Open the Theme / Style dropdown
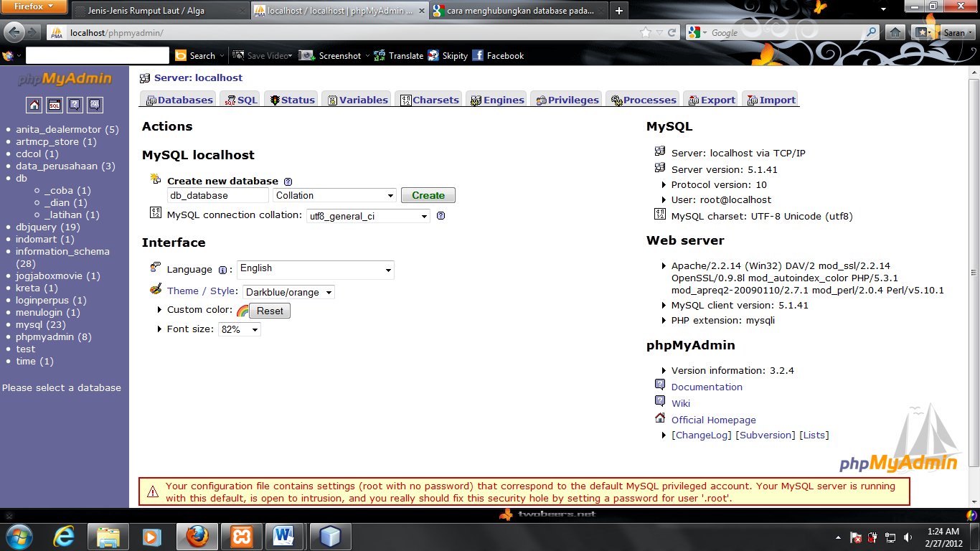Screen dimensions: 980x551 pyautogui.click(x=288, y=292)
